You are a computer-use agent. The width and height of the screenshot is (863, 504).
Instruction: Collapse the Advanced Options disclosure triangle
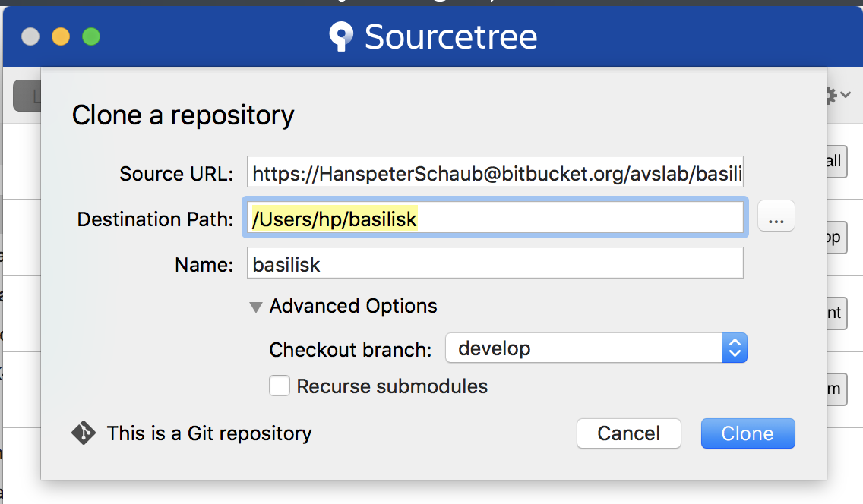pos(256,307)
